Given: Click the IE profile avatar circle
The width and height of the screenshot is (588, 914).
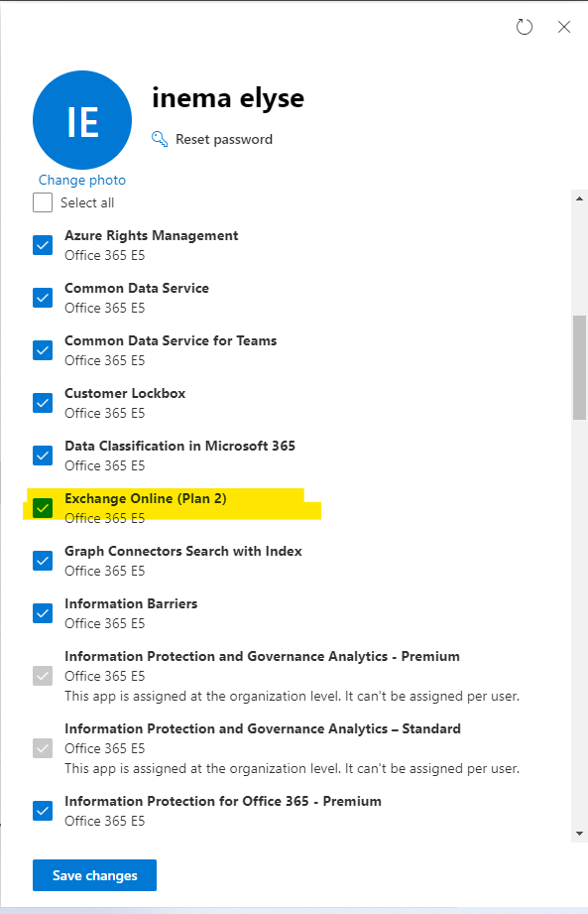Looking at the screenshot, I should (82, 120).
